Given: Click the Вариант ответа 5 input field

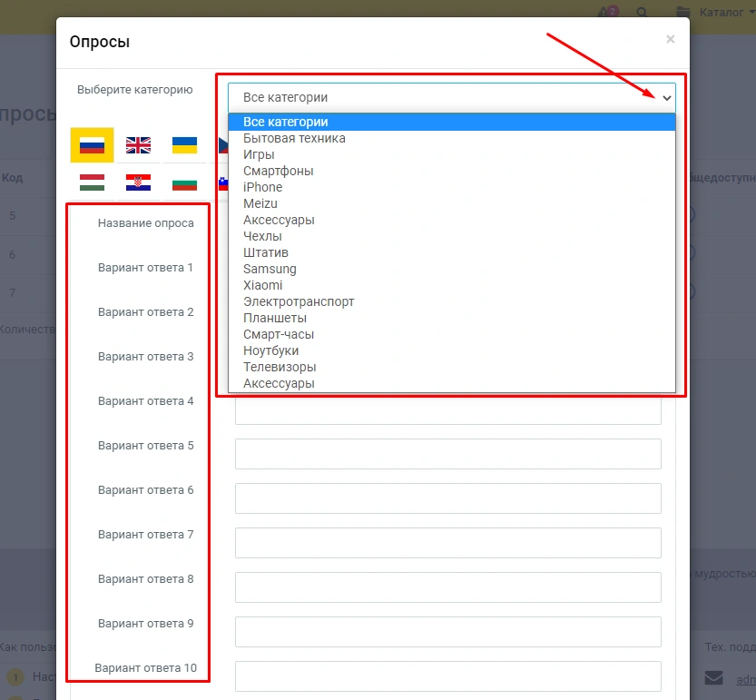Looking at the screenshot, I should pos(447,454).
